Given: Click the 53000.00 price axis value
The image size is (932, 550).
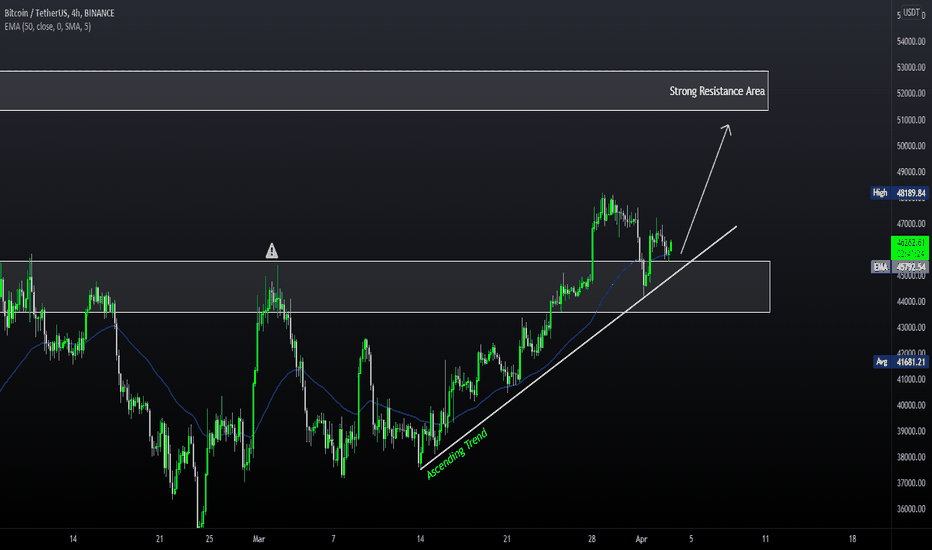Looking at the screenshot, I should click(911, 68).
